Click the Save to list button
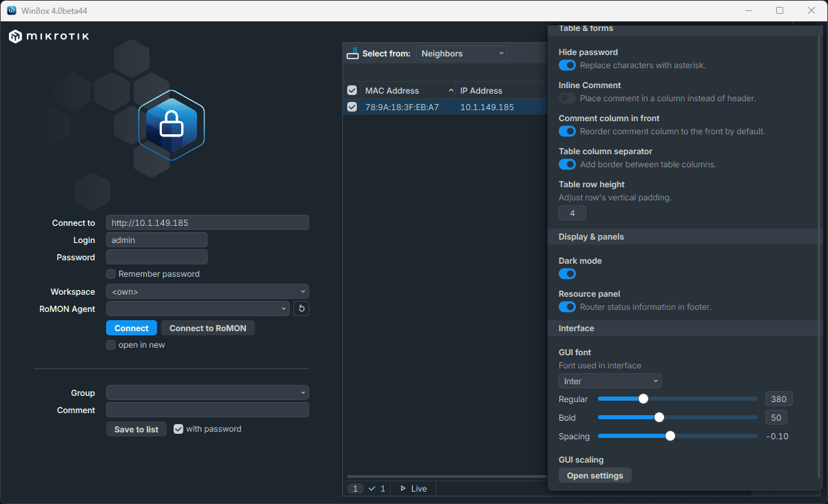Viewport: 828px width, 504px height. [x=136, y=430]
